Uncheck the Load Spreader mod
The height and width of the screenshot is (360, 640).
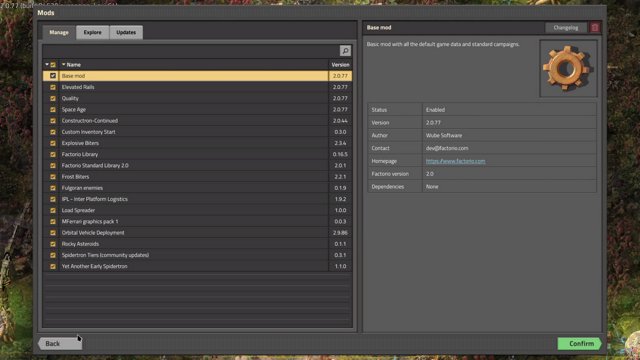[53, 210]
